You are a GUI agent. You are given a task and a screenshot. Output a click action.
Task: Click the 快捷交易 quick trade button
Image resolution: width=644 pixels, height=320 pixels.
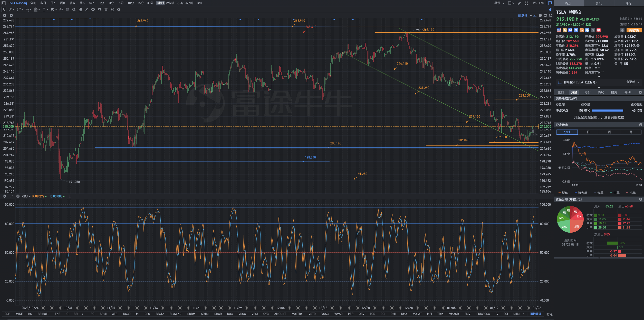[x=634, y=30]
